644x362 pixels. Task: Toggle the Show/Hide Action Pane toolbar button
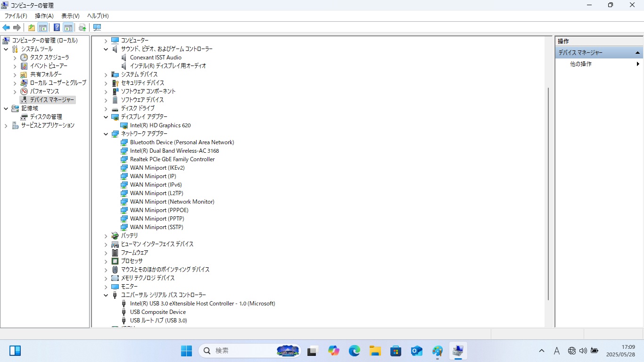[x=68, y=27]
